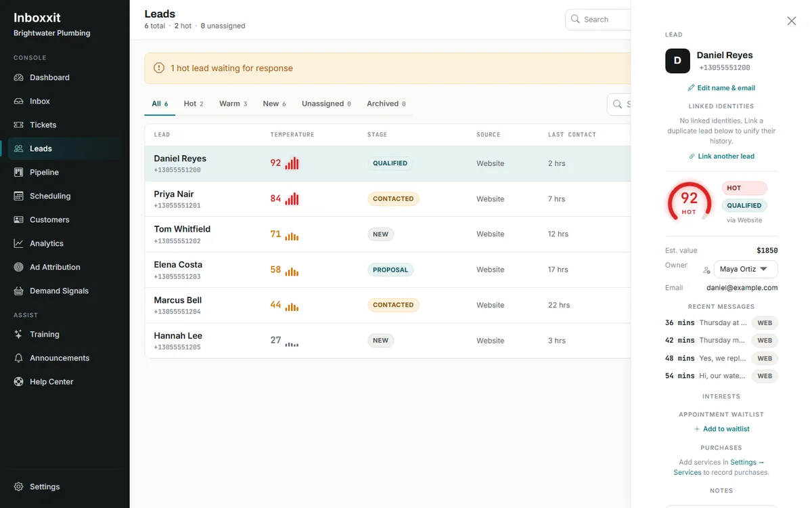Screen dimensions: 812x508
Task: Click the 92 HOT score gauge
Action: click(689, 201)
